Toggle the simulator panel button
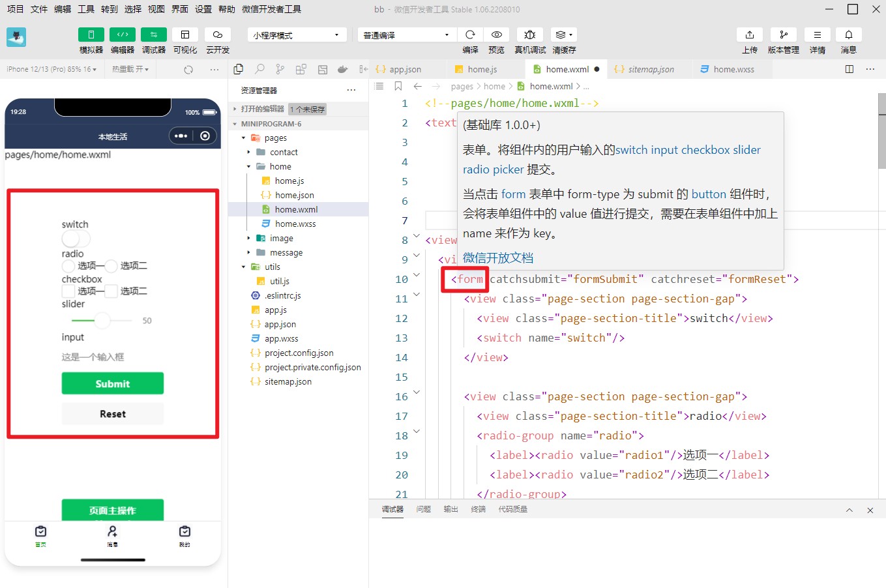Image resolution: width=886 pixels, height=588 pixels. click(91, 35)
